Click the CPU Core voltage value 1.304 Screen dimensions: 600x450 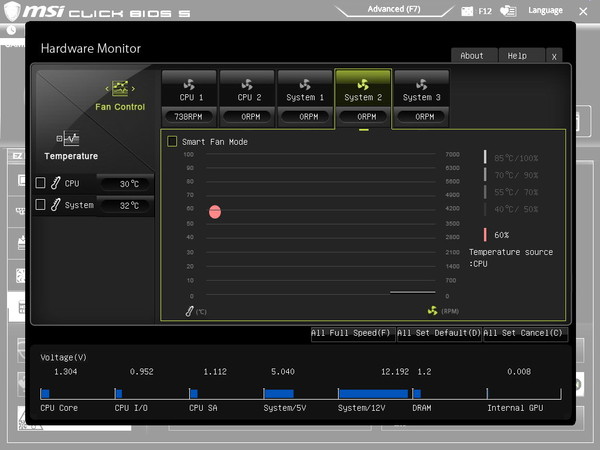(65, 372)
